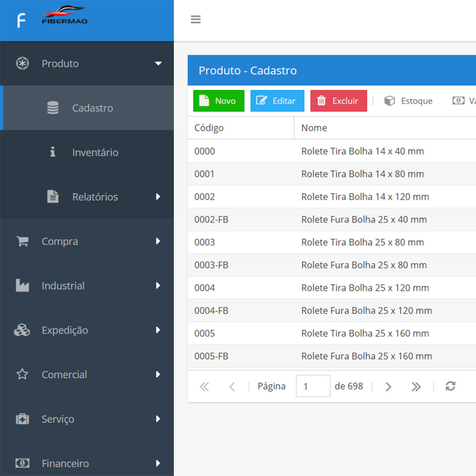Click the Comercial star icon
The height and width of the screenshot is (476, 476).
[x=22, y=374]
